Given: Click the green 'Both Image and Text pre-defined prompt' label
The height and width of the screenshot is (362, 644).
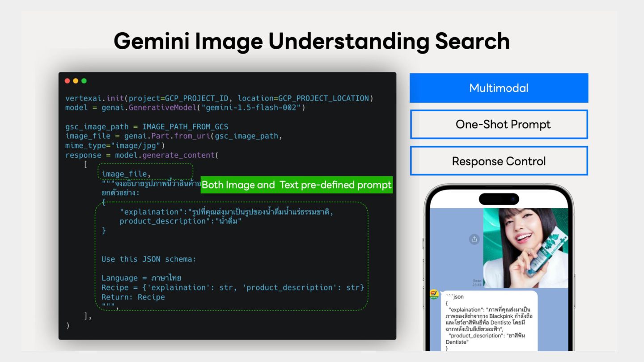Looking at the screenshot, I should (297, 185).
